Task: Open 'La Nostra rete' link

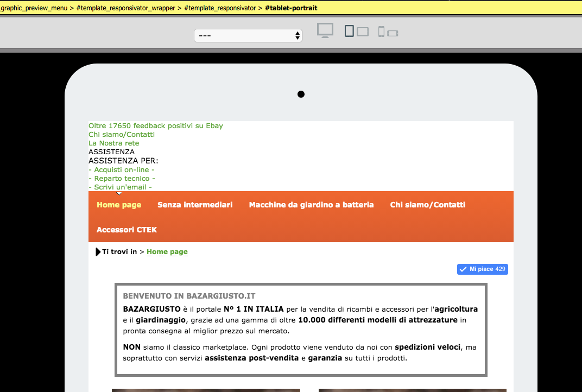Action: [x=113, y=143]
